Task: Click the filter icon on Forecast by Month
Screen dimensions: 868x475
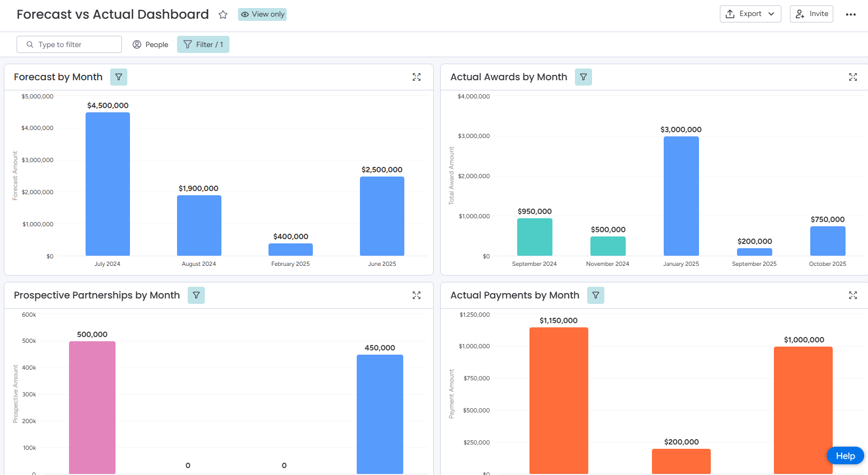Action: [x=119, y=77]
